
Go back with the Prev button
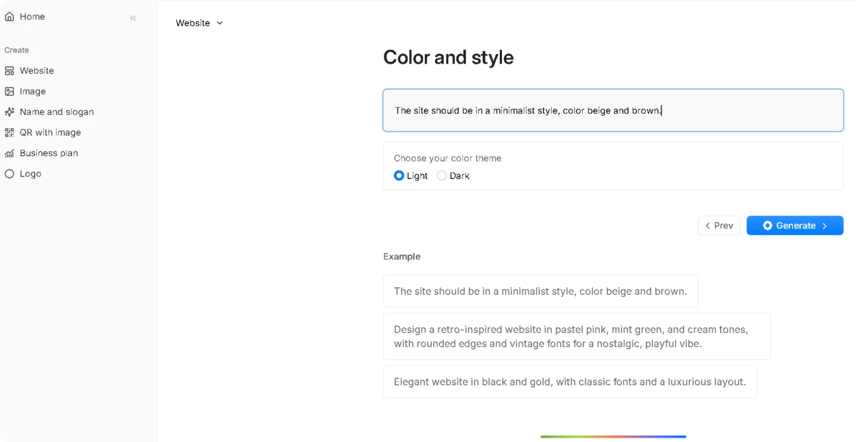tap(719, 226)
